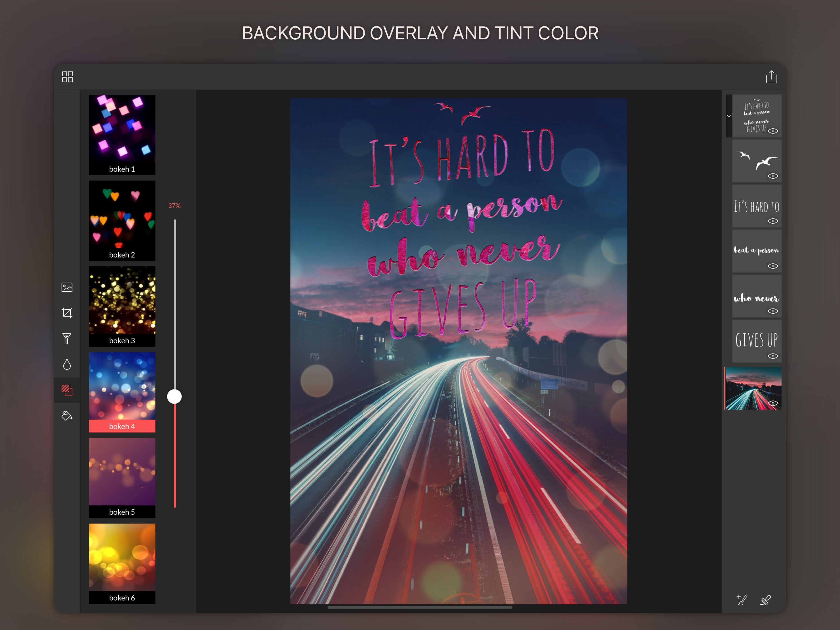Image resolution: width=840 pixels, height=630 pixels.
Task: Apply the bokeh 6 overlay
Action: (122, 563)
